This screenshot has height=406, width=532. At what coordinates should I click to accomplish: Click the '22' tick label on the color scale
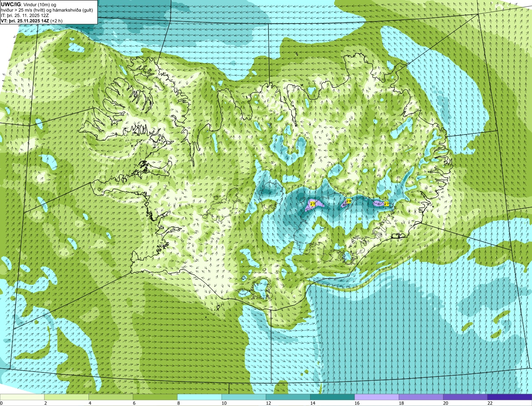[x=490, y=403]
